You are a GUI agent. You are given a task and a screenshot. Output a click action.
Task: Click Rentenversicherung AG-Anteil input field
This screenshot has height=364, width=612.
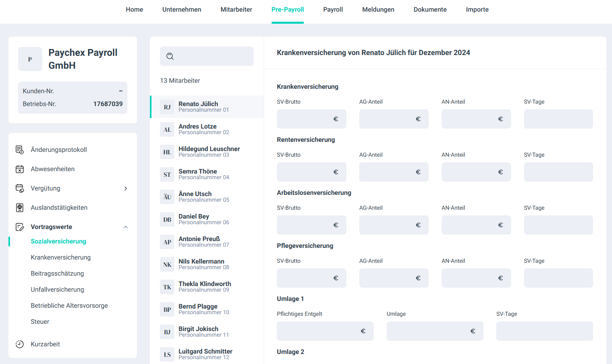[x=388, y=172]
